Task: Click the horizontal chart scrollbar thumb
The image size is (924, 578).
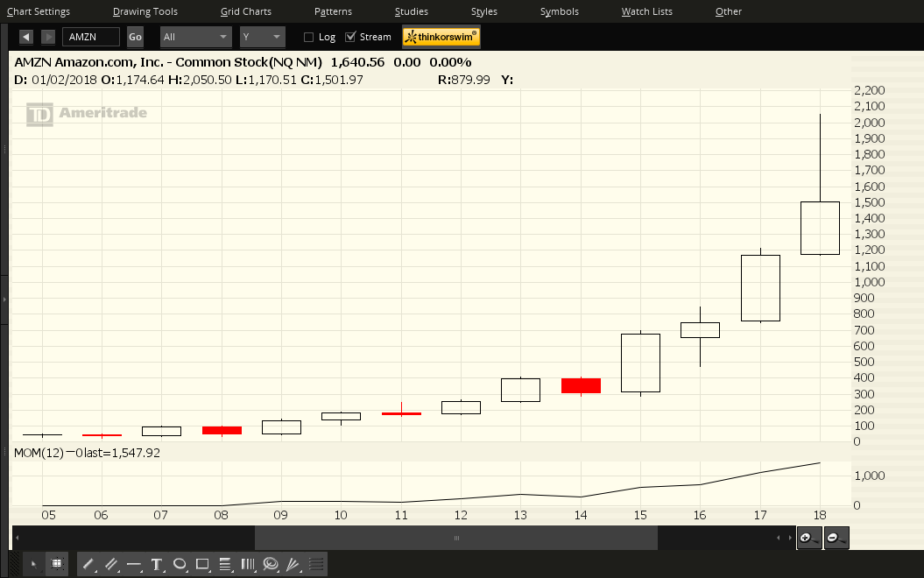Action: (x=456, y=538)
